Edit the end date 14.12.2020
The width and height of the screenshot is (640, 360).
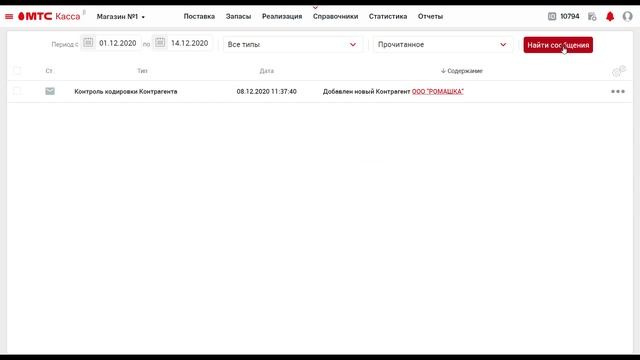pos(189,43)
